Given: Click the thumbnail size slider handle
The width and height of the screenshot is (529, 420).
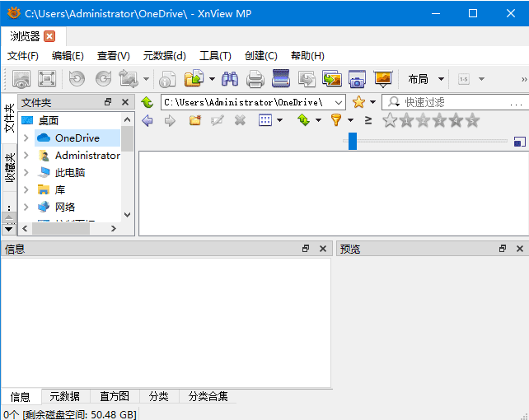Looking at the screenshot, I should point(353,141).
